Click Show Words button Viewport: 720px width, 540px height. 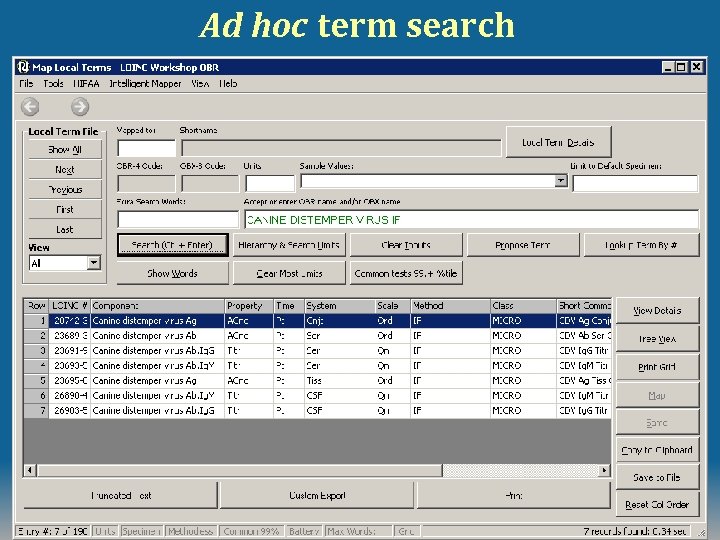point(172,273)
